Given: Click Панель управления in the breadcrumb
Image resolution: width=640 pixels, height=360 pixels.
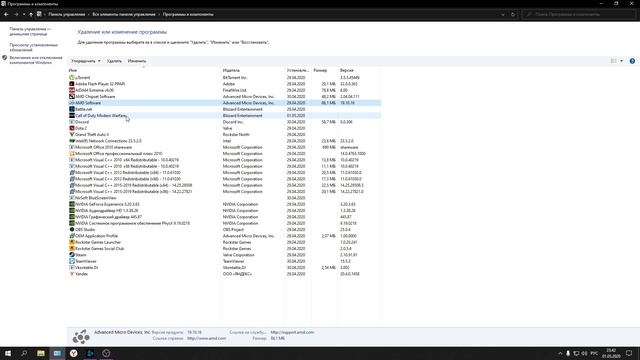Looking at the screenshot, I should pos(67,14).
